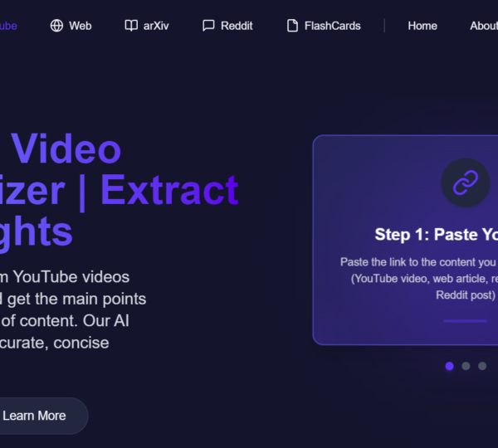Click the speech bubble icon for Reddit
The image size is (498, 448).
(x=208, y=26)
